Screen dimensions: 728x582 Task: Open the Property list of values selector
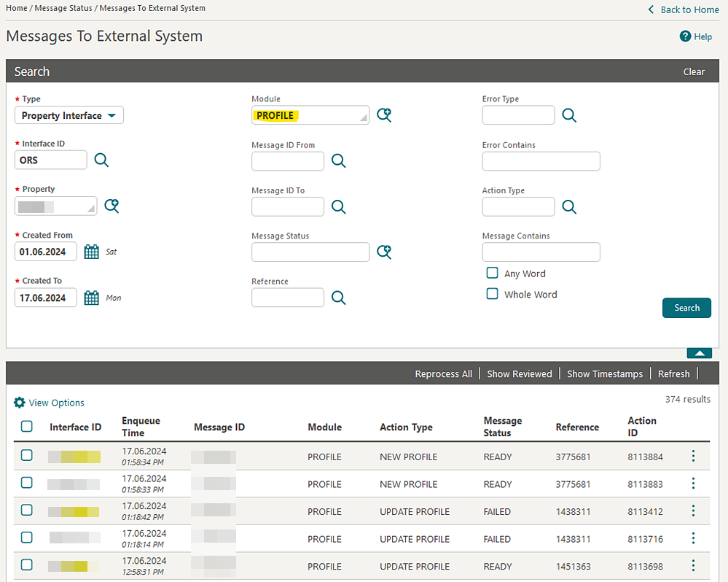(111, 206)
